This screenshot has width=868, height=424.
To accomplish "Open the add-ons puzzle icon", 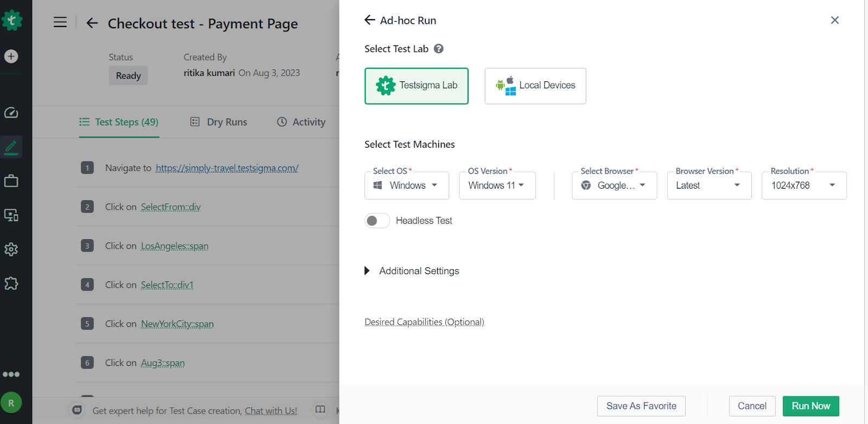I will pos(11,284).
